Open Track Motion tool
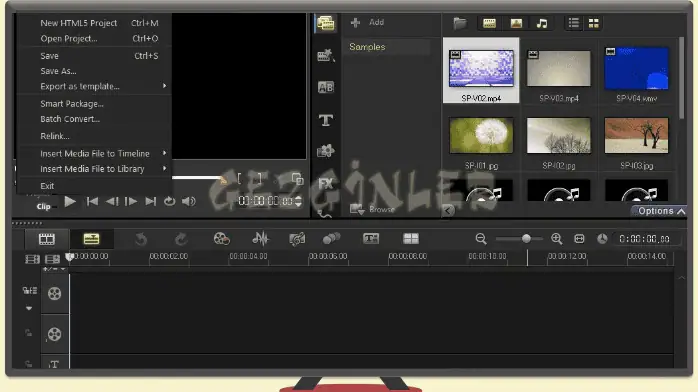 [331, 239]
